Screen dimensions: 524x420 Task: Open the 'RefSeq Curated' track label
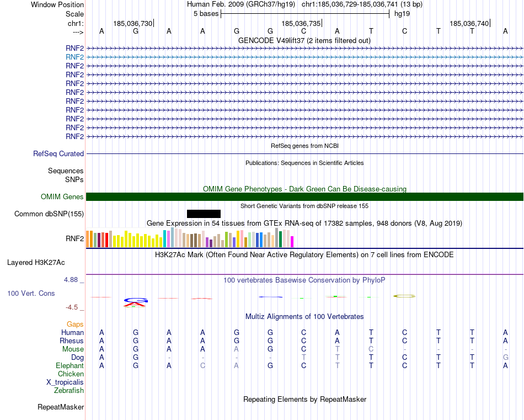click(x=58, y=154)
